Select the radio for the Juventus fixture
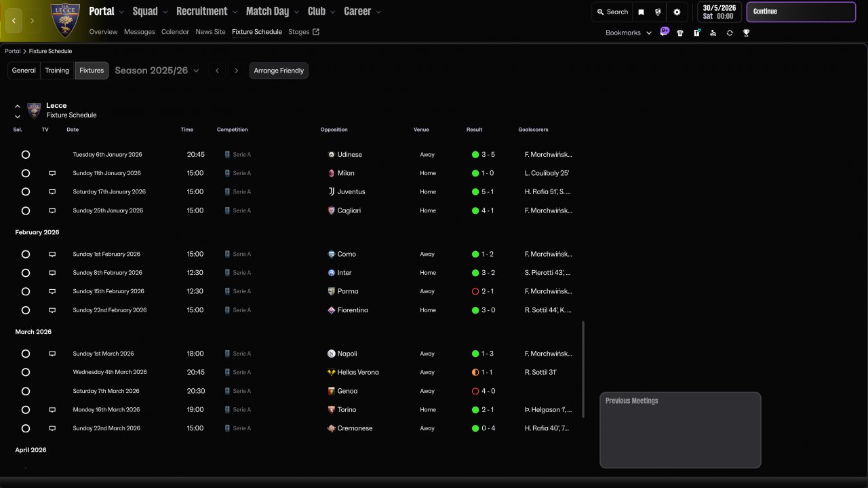 pos(26,192)
